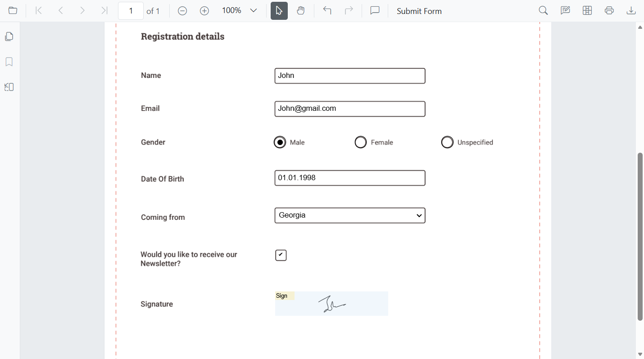Click the 'Coming from' label text
The image size is (644, 359).
click(x=163, y=217)
